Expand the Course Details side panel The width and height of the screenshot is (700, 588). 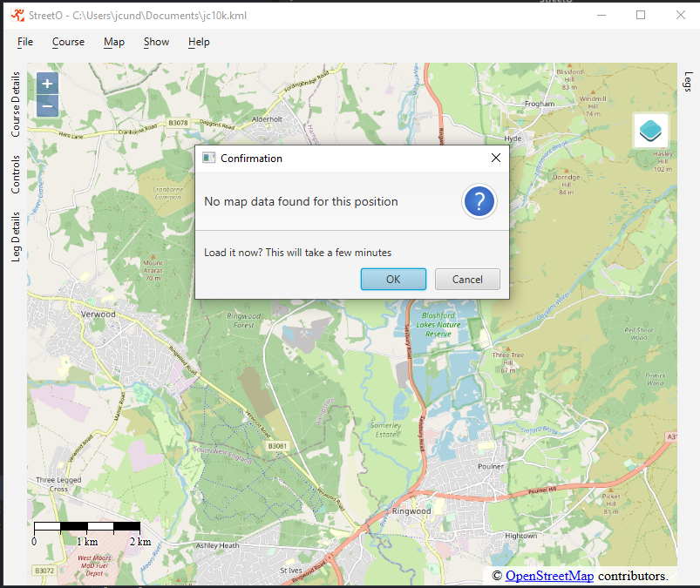(15, 105)
